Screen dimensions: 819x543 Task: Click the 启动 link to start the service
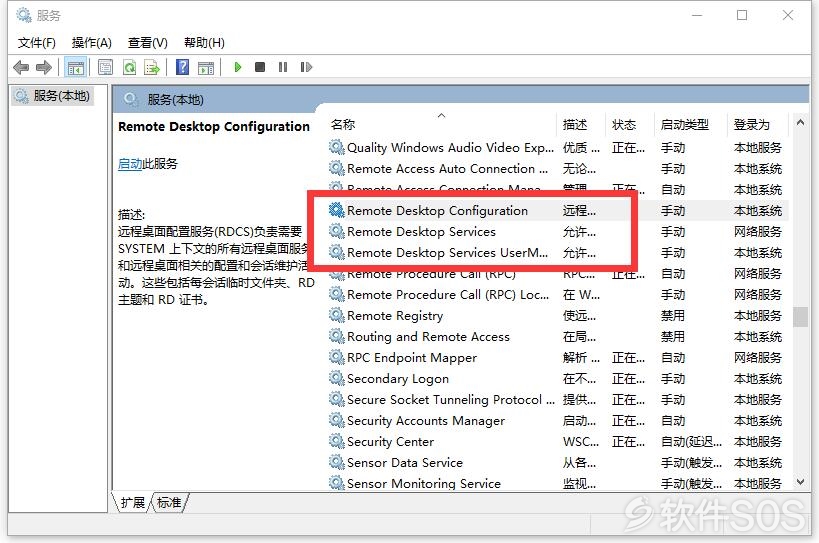pyautogui.click(x=130, y=164)
